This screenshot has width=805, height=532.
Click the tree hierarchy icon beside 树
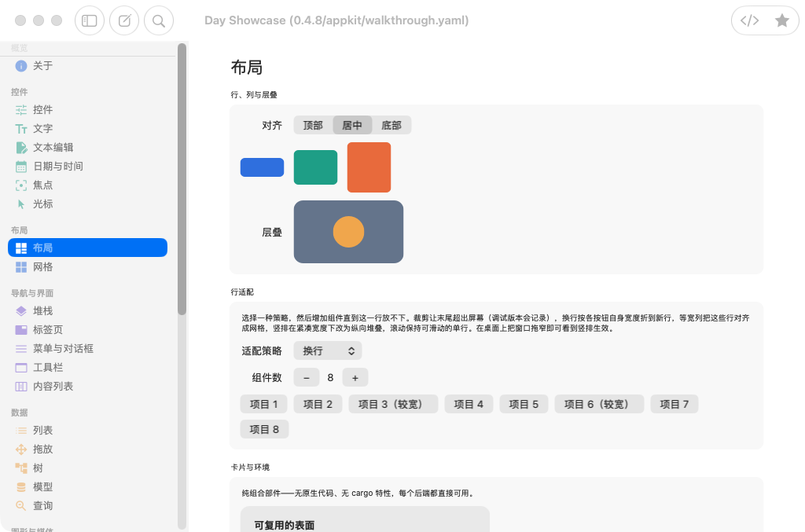[21, 468]
